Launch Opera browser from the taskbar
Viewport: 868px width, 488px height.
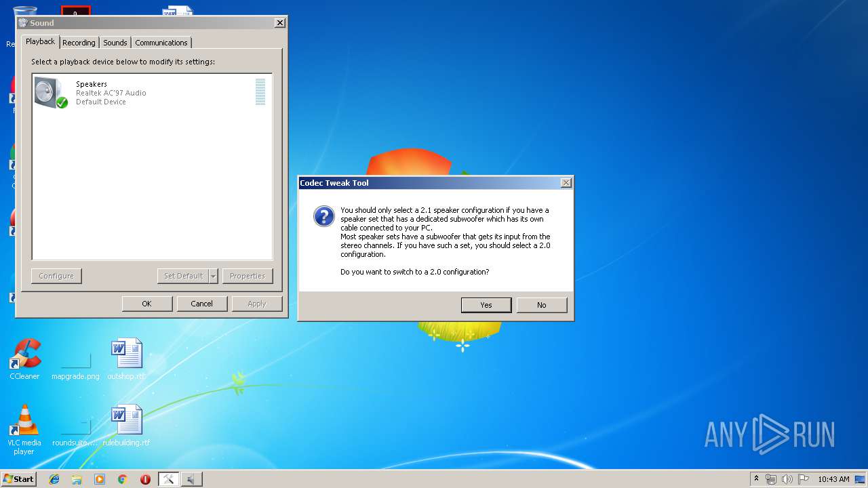pos(145,479)
